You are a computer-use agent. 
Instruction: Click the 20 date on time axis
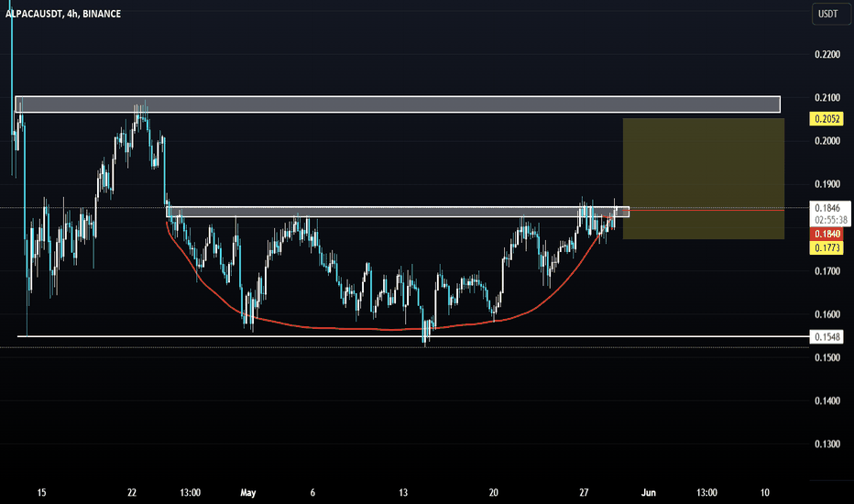[494, 493]
